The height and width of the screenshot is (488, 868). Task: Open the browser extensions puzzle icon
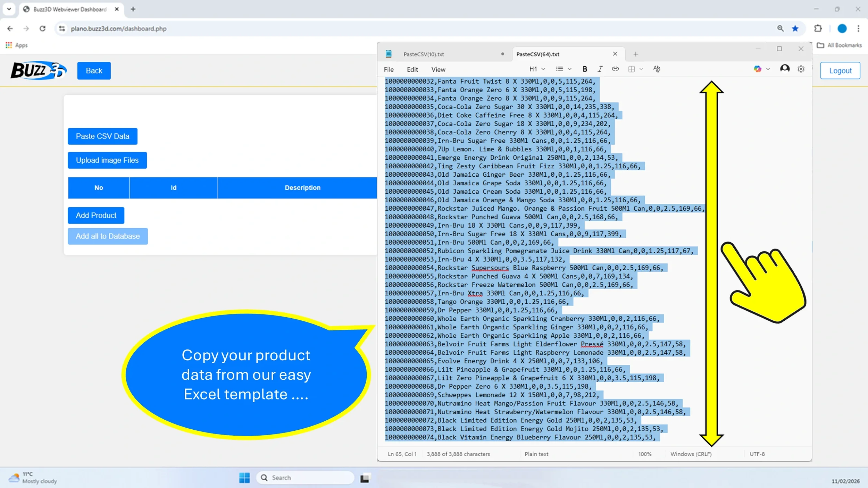pos(818,28)
